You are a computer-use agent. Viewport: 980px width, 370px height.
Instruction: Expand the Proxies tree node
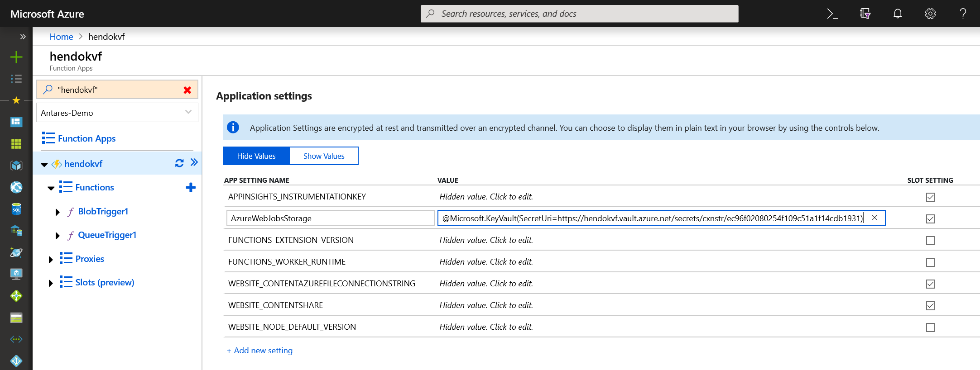tap(51, 260)
